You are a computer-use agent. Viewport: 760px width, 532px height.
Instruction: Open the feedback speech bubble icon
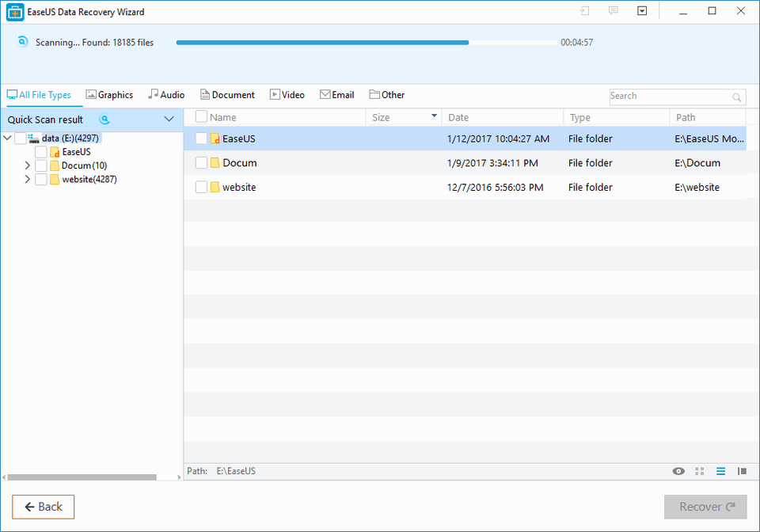(x=613, y=11)
